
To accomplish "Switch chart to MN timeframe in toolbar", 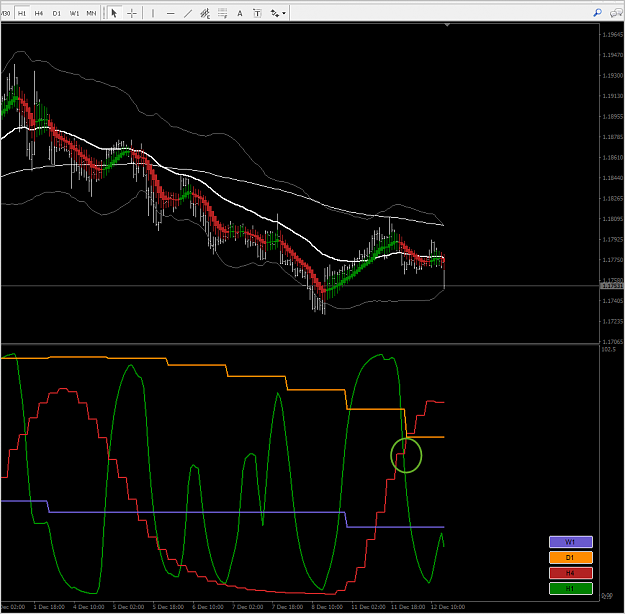I will tap(91, 13).
